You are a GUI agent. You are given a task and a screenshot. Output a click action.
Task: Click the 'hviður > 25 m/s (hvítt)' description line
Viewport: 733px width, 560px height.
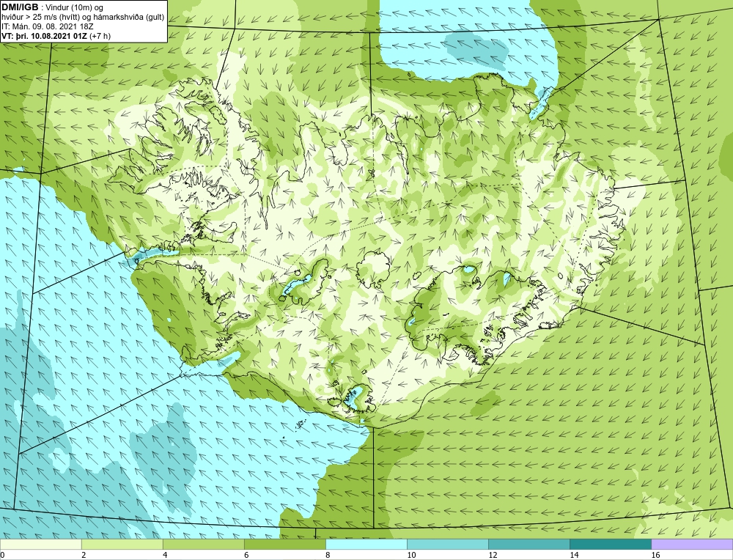pyautogui.click(x=83, y=18)
